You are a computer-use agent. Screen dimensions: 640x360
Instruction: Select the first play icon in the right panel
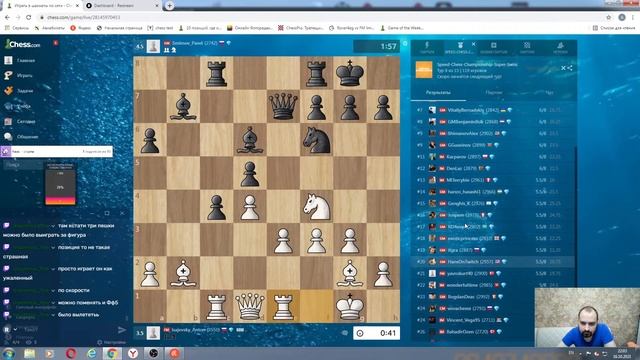(427, 47)
